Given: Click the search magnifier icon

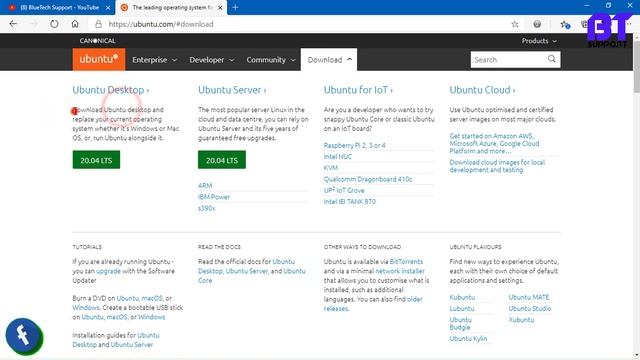Looking at the screenshot, I should [552, 59].
